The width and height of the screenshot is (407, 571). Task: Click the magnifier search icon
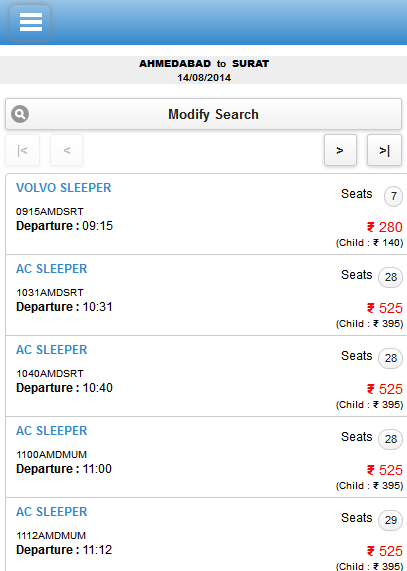pos(20,114)
